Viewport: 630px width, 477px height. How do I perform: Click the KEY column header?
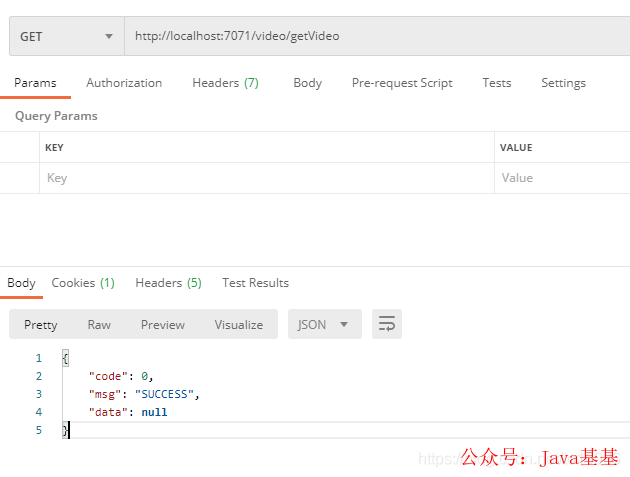[x=54, y=147]
